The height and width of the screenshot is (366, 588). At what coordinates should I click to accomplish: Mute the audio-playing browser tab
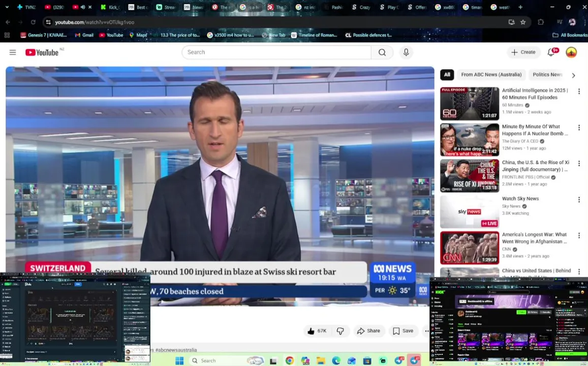point(83,7)
